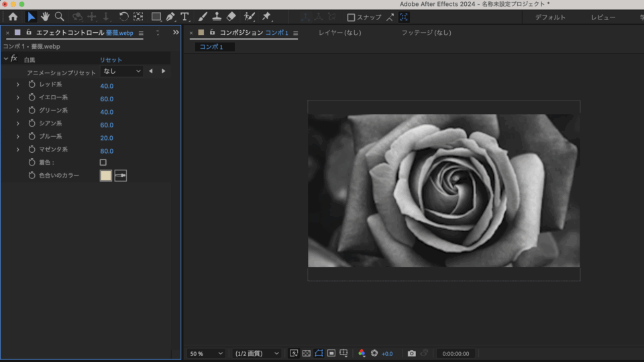Screen dimensions: 644x362
Task: Toggle the stopwatch for レッド系
Action: click(32, 84)
